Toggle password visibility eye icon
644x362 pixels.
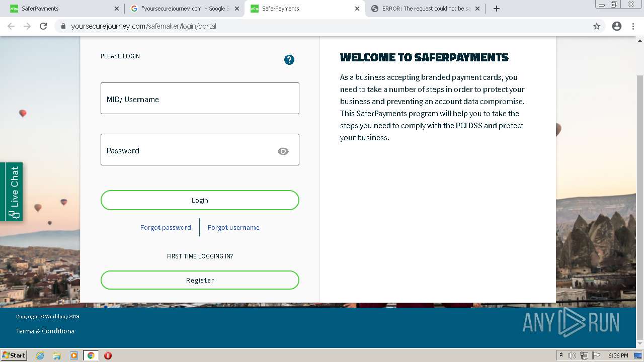(283, 151)
